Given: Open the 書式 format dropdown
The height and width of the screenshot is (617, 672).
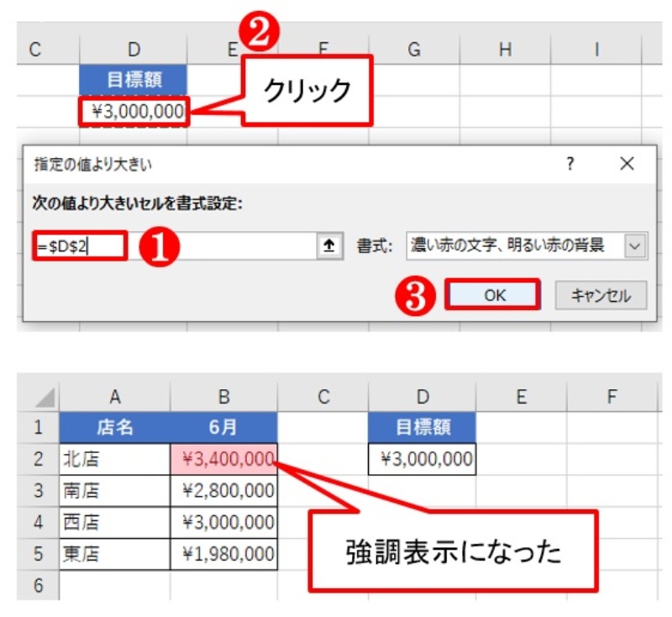Looking at the screenshot, I should (x=634, y=245).
